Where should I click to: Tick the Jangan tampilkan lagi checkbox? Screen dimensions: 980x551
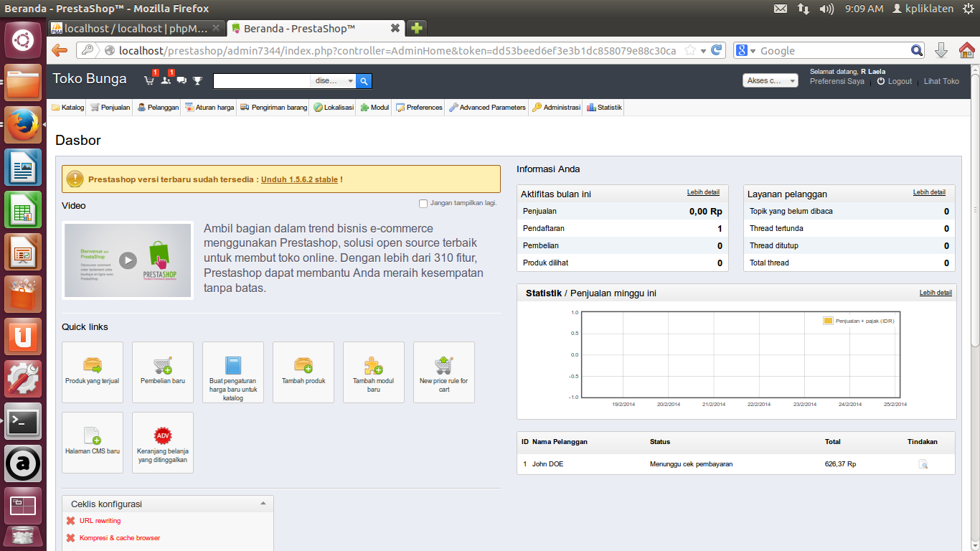click(x=423, y=204)
